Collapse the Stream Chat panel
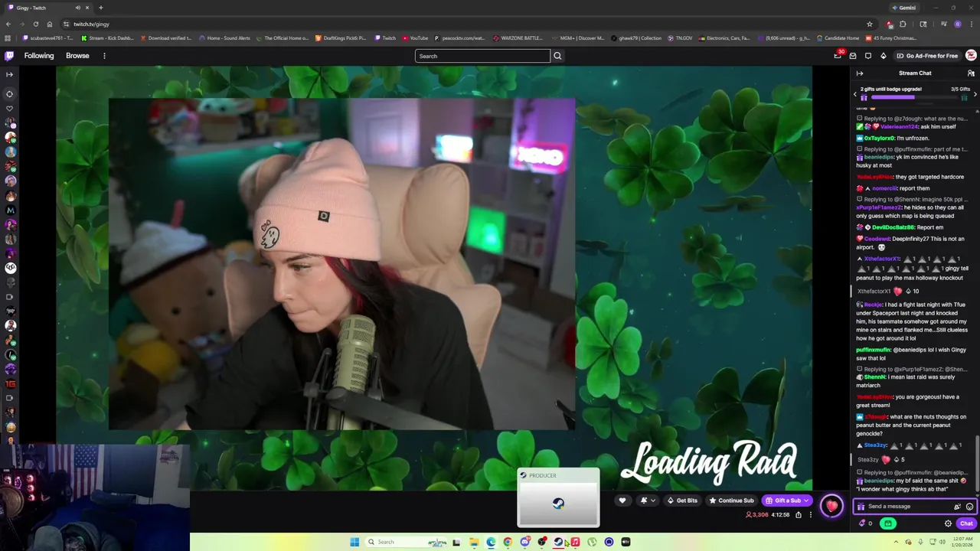The image size is (980, 551). [860, 73]
